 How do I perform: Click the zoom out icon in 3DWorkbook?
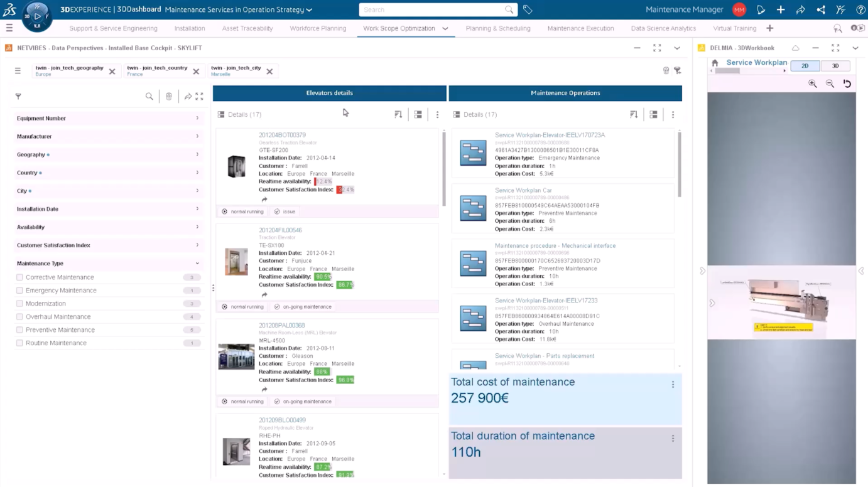click(830, 83)
